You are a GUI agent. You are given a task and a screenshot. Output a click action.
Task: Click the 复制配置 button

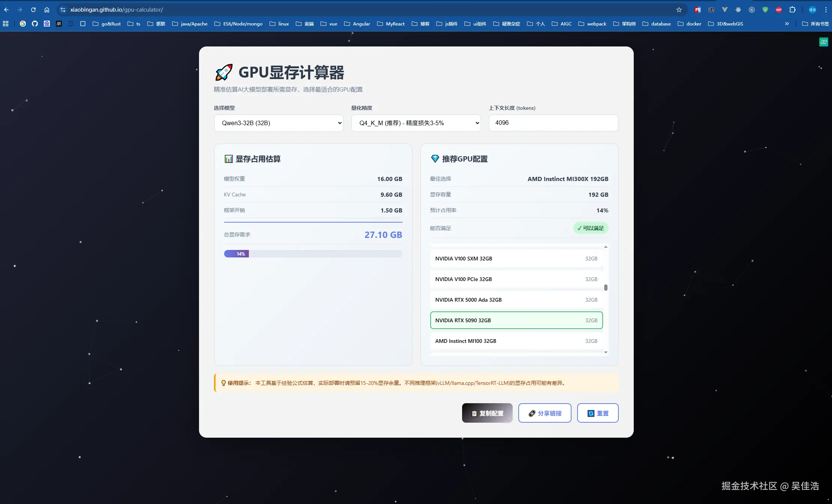click(x=487, y=413)
